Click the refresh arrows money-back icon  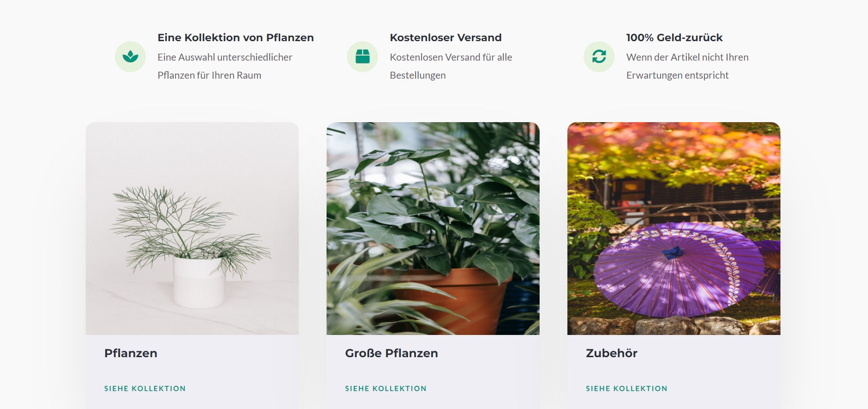pyautogui.click(x=599, y=56)
